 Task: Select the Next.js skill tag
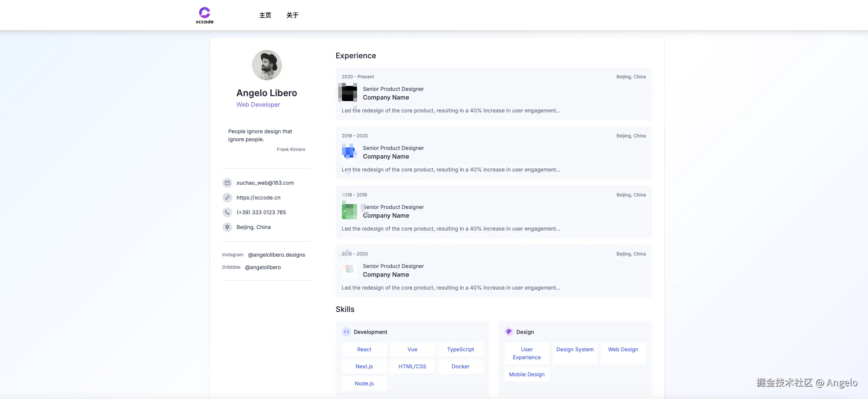(x=364, y=366)
